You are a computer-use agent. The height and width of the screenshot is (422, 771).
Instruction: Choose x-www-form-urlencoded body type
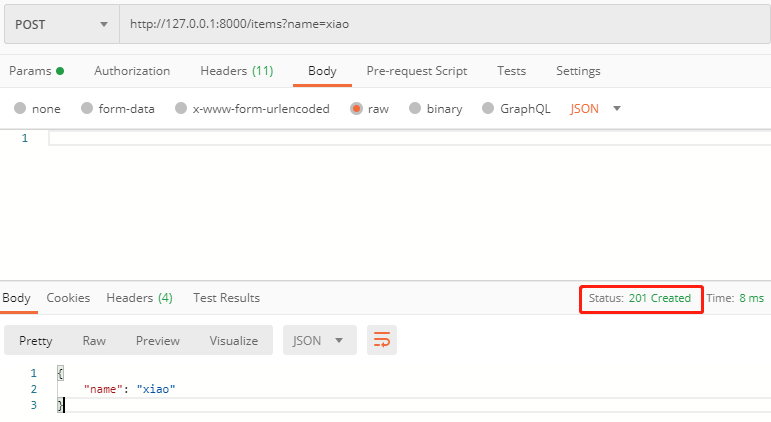pos(181,109)
